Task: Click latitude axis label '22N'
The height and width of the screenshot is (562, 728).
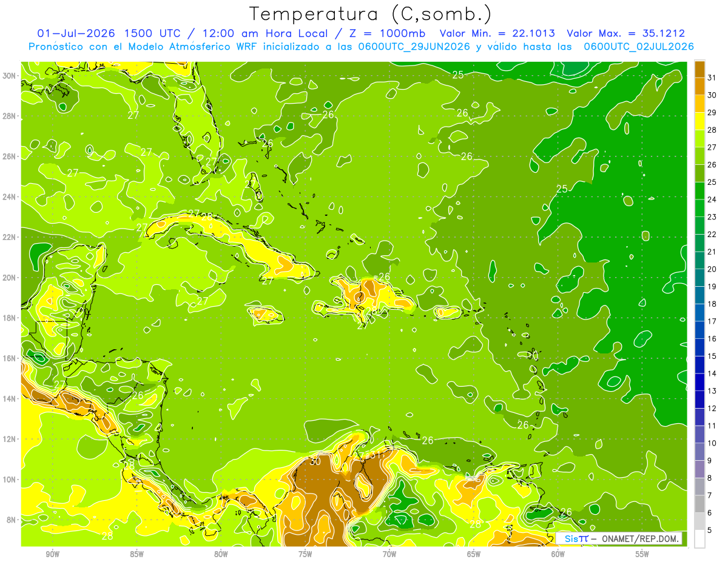Action: tap(9, 237)
